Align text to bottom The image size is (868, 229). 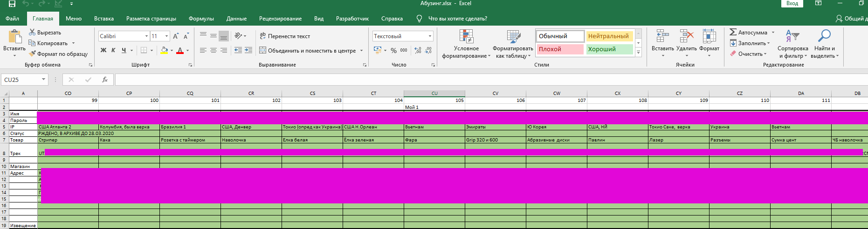(x=224, y=36)
